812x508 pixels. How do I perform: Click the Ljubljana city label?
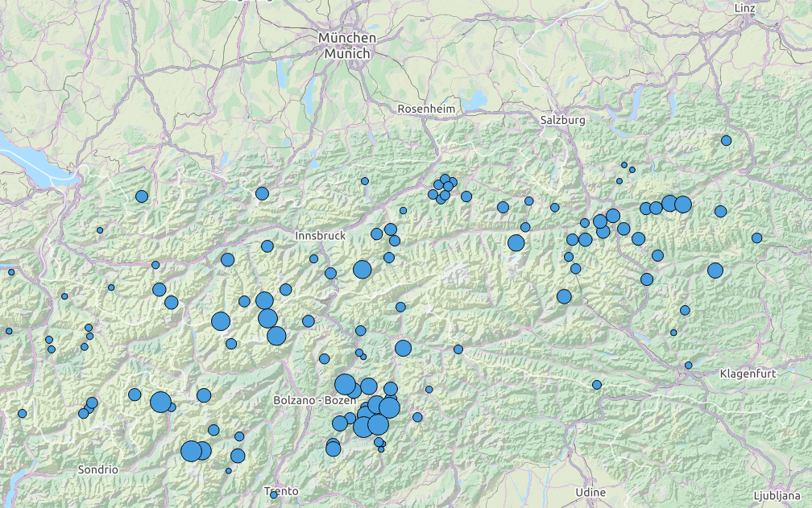[781, 495]
